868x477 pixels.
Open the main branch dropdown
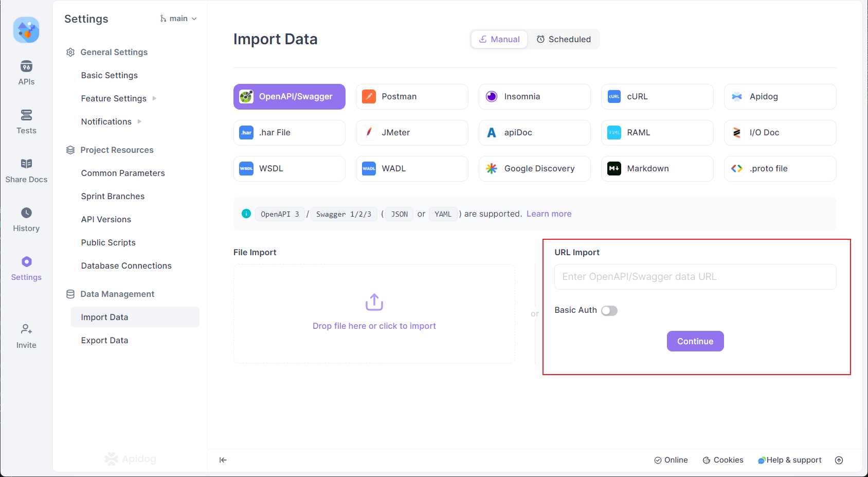pos(178,19)
